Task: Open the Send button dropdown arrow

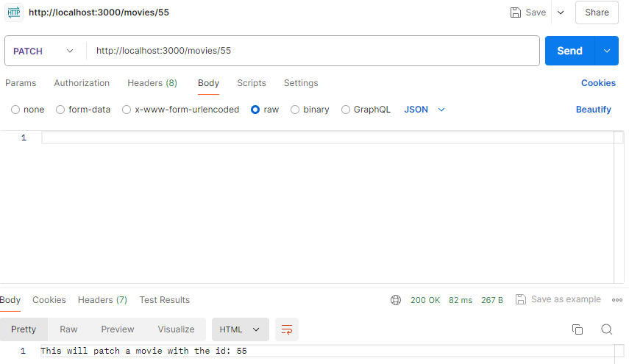Action: click(x=607, y=51)
